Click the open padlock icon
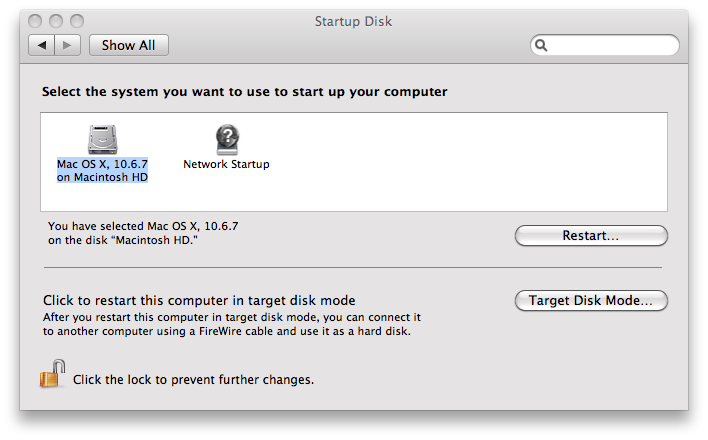708x440 pixels. click(x=52, y=375)
